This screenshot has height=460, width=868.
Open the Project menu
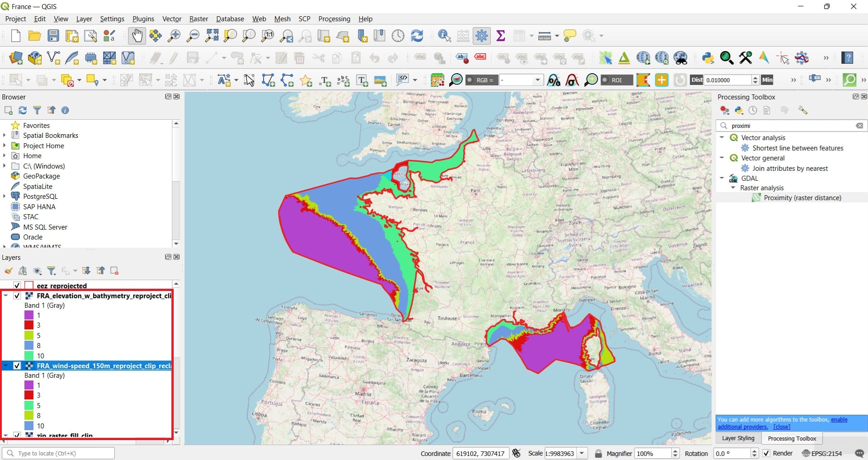pyautogui.click(x=15, y=19)
